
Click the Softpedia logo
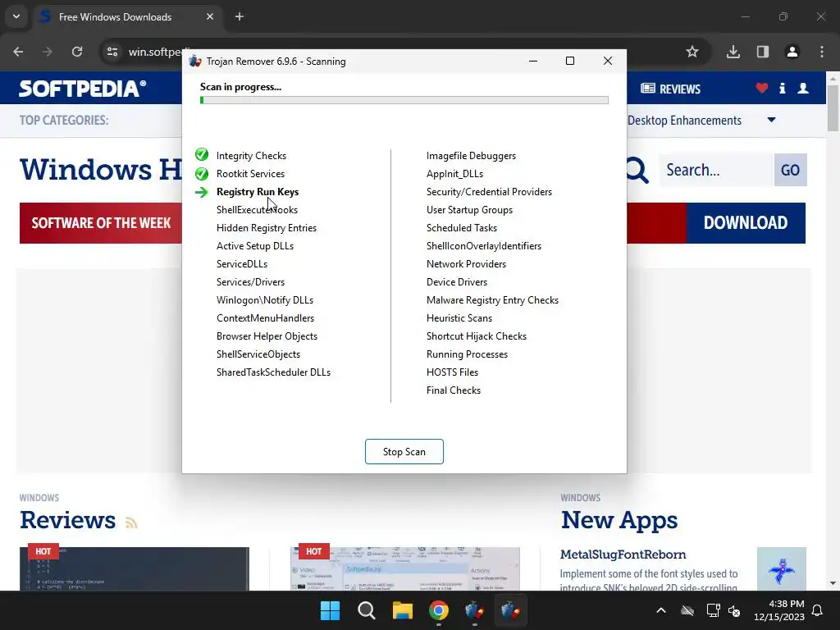83,89
